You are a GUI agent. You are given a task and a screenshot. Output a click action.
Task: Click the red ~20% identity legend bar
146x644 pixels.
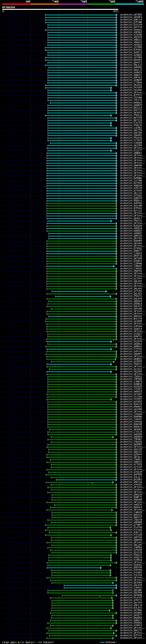click(16, 4)
